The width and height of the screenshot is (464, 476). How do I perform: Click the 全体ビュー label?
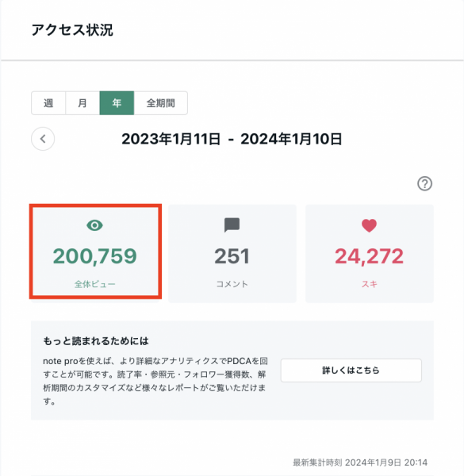[95, 284]
